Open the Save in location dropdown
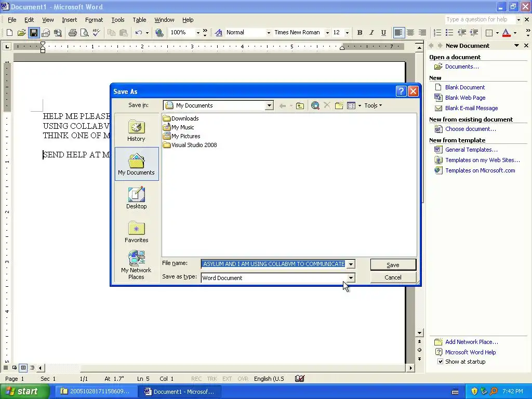 coord(269,105)
